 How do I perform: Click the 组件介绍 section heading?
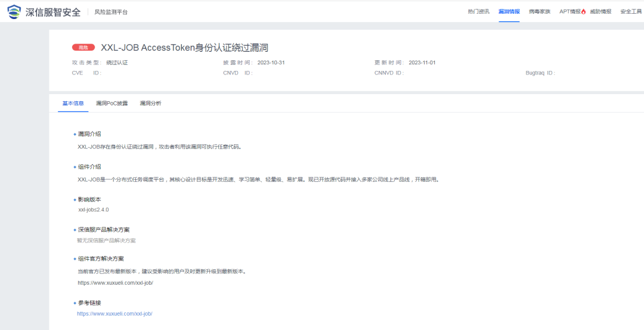(x=89, y=167)
